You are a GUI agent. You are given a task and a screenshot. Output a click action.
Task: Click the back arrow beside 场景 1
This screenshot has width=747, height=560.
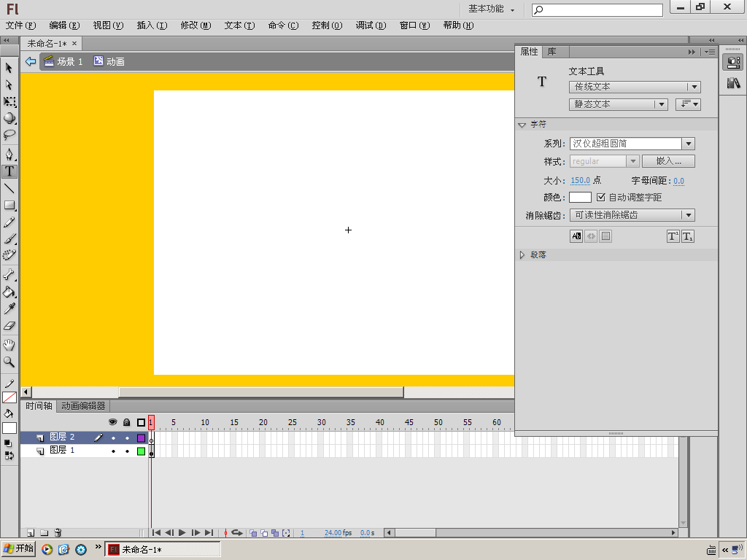tap(31, 61)
